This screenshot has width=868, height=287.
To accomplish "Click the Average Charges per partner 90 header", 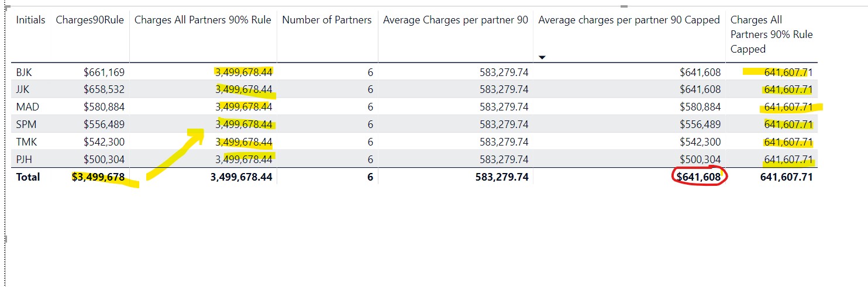I will [456, 20].
